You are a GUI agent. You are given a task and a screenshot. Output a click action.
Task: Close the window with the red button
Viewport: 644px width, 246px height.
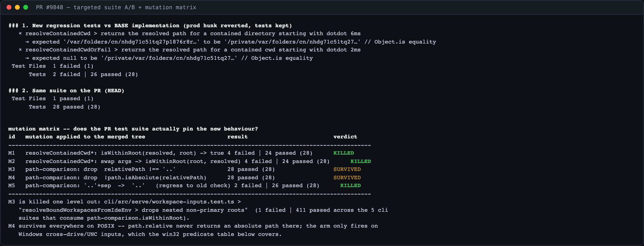(x=9, y=7)
